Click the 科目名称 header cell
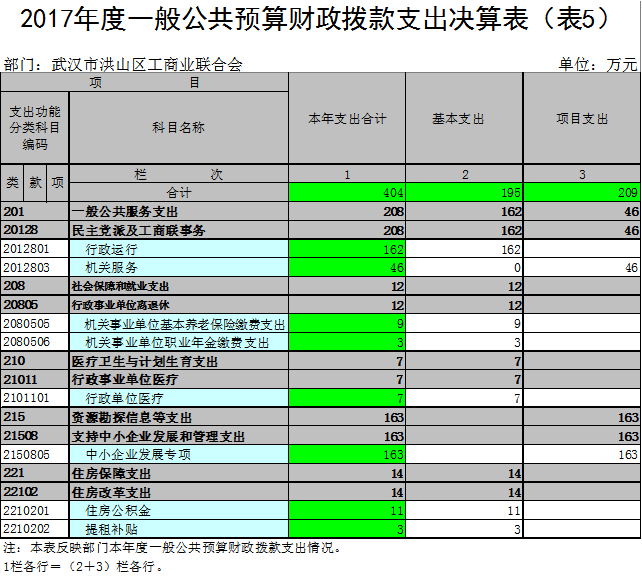This screenshot has height=577, width=642. (179, 127)
